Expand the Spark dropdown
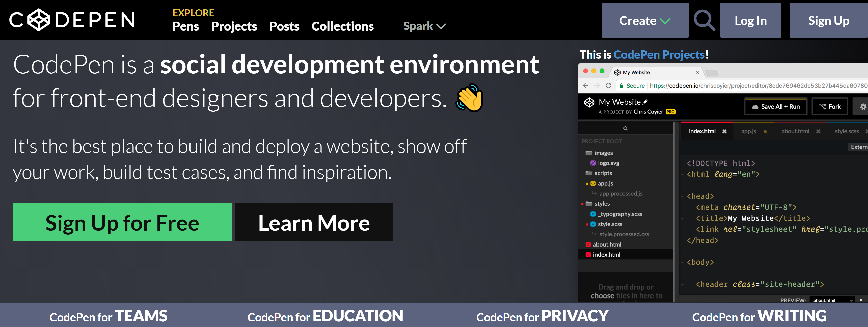The width and height of the screenshot is (868, 327). 424,26
